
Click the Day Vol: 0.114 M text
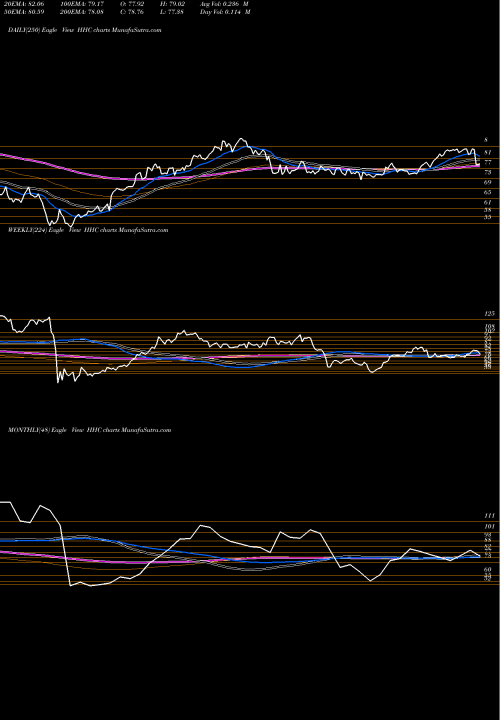pos(225,12)
